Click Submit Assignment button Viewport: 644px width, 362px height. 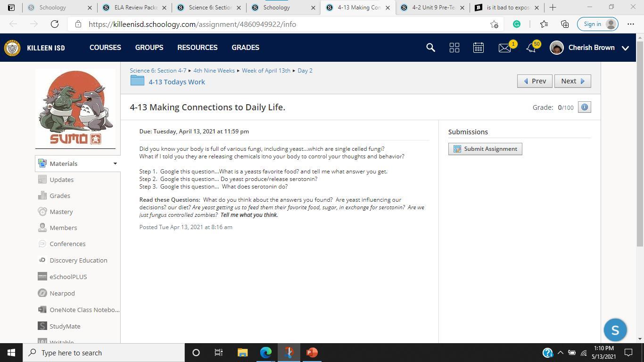pyautogui.click(x=485, y=149)
